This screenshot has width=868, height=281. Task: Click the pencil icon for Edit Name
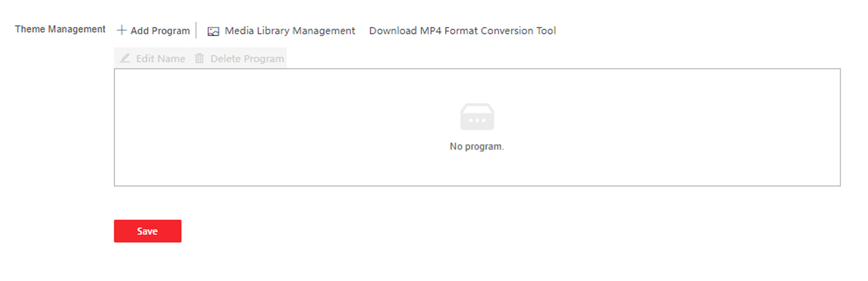pyautogui.click(x=125, y=58)
